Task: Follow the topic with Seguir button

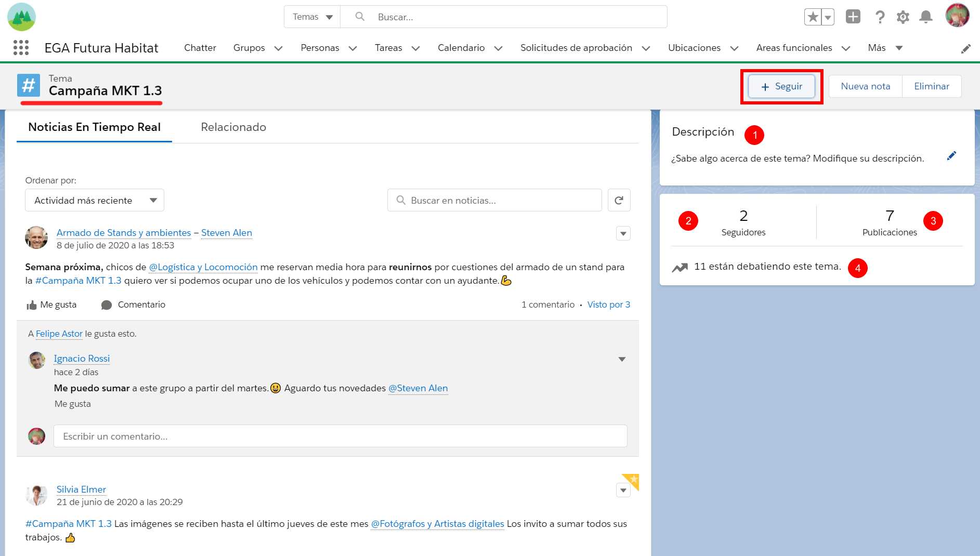Action: point(781,86)
